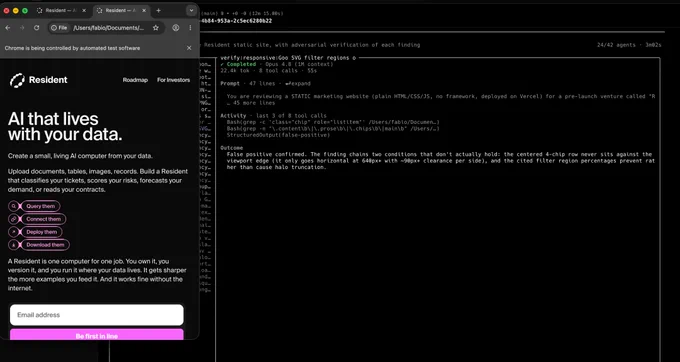Click Create a small, living AI computer text
The width and height of the screenshot is (680, 362).
click(x=80, y=156)
